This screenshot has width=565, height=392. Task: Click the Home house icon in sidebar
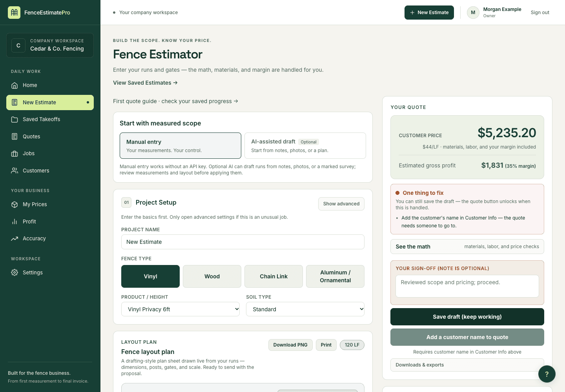pos(15,85)
